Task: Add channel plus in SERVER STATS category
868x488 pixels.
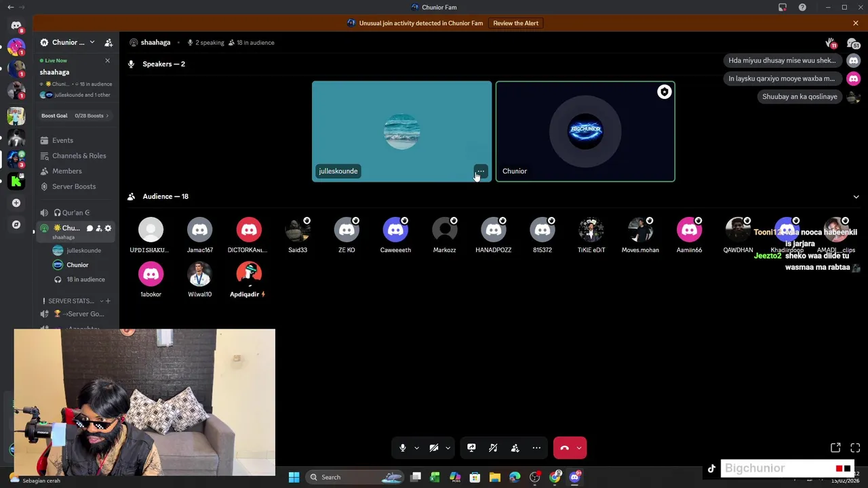Action: (108, 301)
